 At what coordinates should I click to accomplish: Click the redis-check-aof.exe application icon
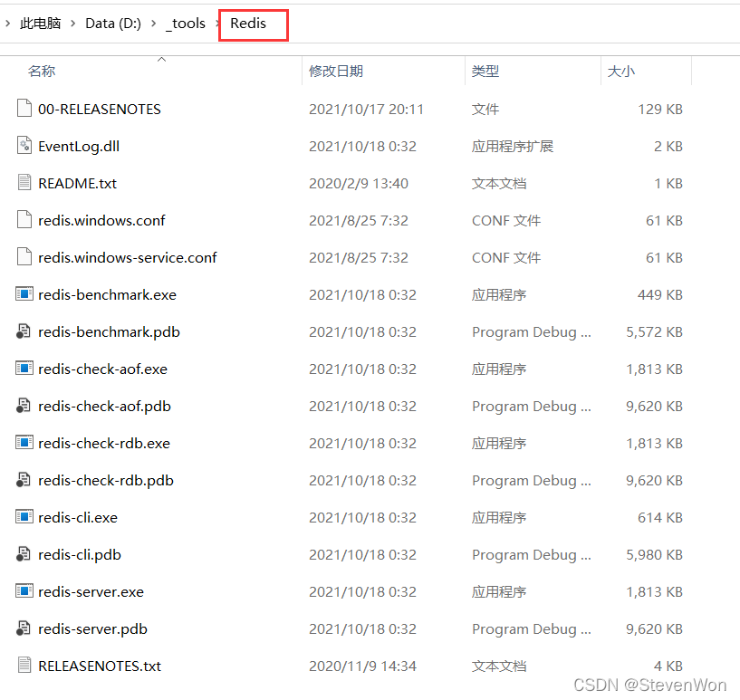[24, 369]
